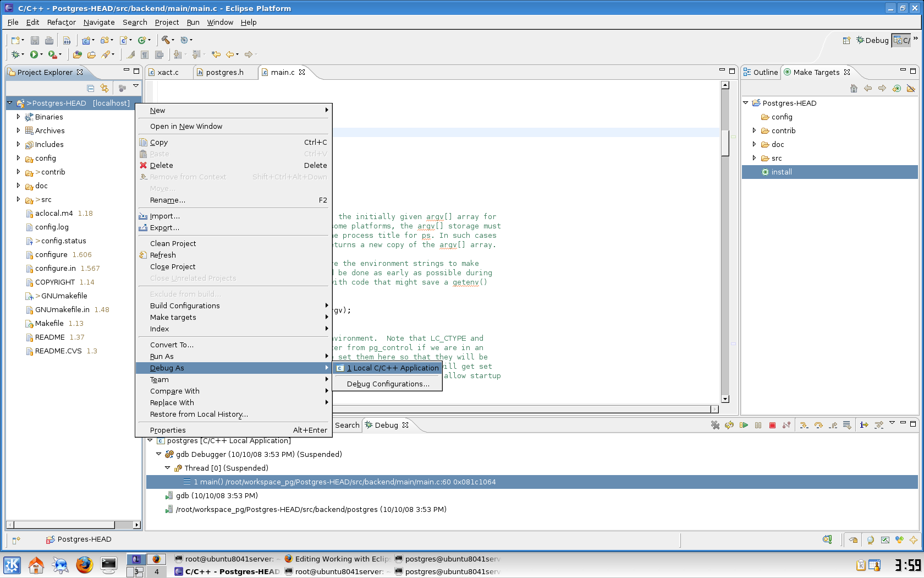Click the editor's vertical scrollbar thumb
The image size is (924, 578).
click(725, 142)
